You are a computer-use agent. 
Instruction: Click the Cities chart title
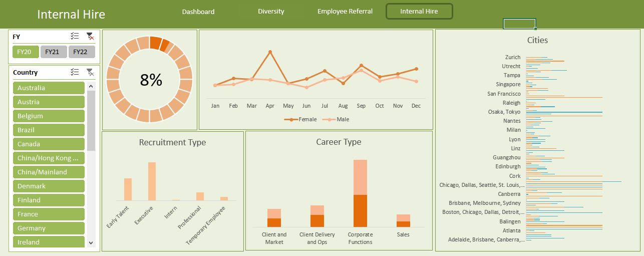[x=537, y=40]
